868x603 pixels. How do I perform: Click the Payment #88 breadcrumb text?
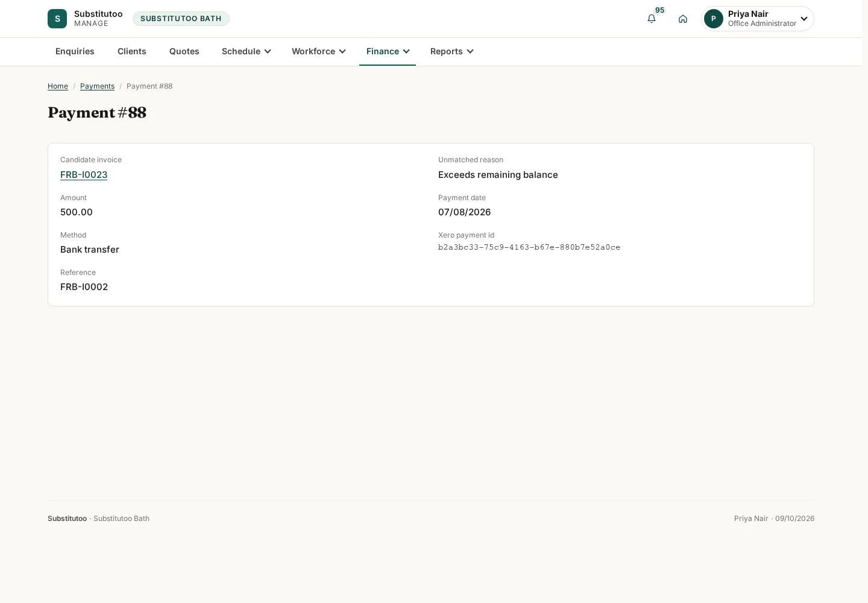tap(149, 86)
